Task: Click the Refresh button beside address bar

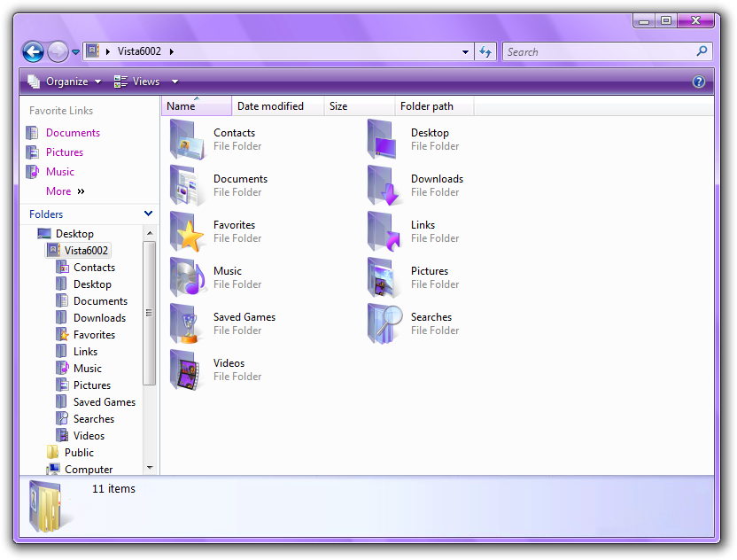Action: (x=485, y=52)
